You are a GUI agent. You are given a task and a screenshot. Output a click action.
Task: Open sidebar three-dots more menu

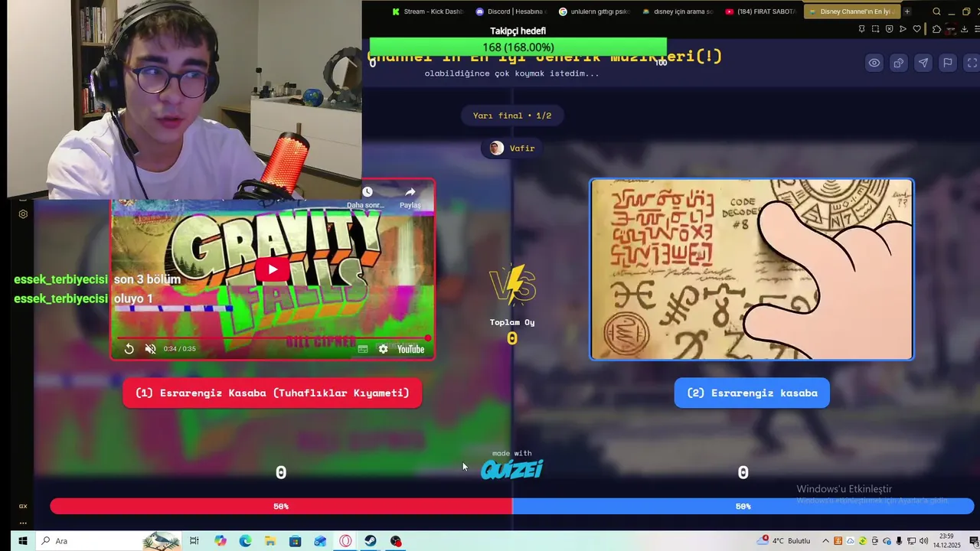23,523
